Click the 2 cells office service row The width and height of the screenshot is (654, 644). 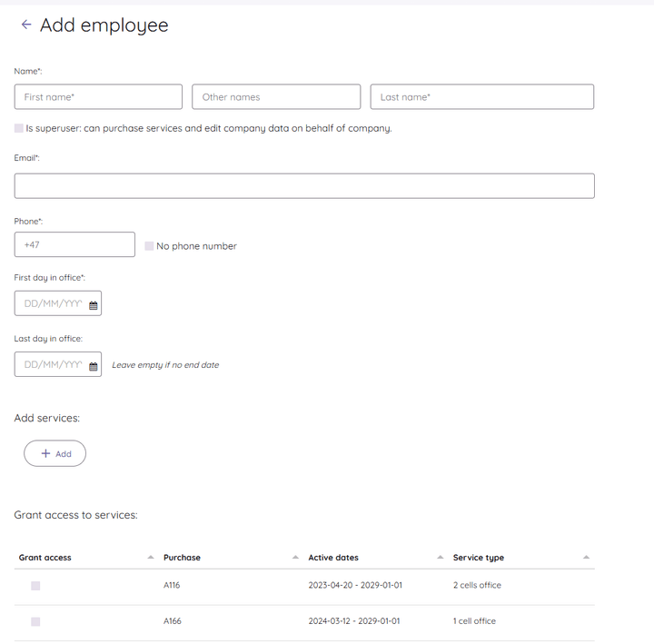pyautogui.click(x=477, y=586)
